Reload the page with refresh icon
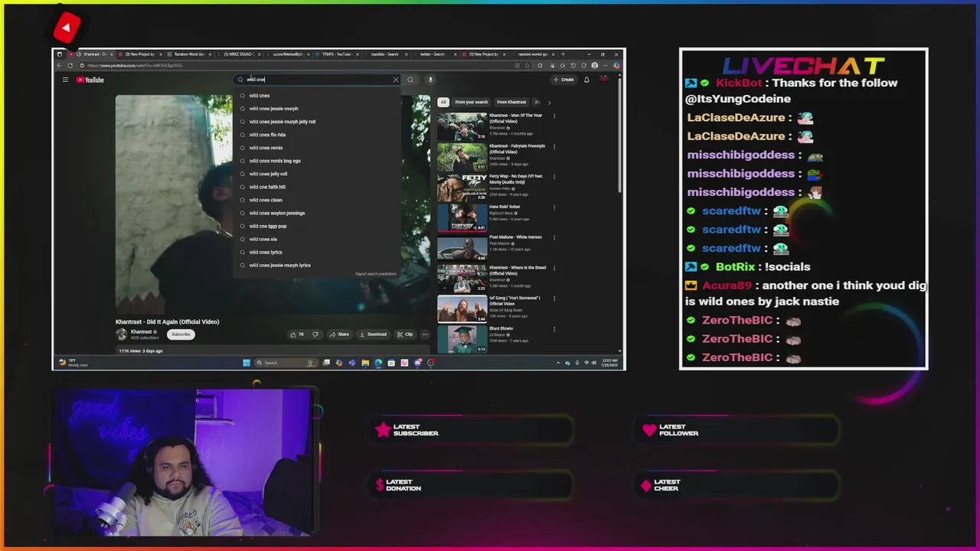The image size is (980, 551). [x=70, y=66]
